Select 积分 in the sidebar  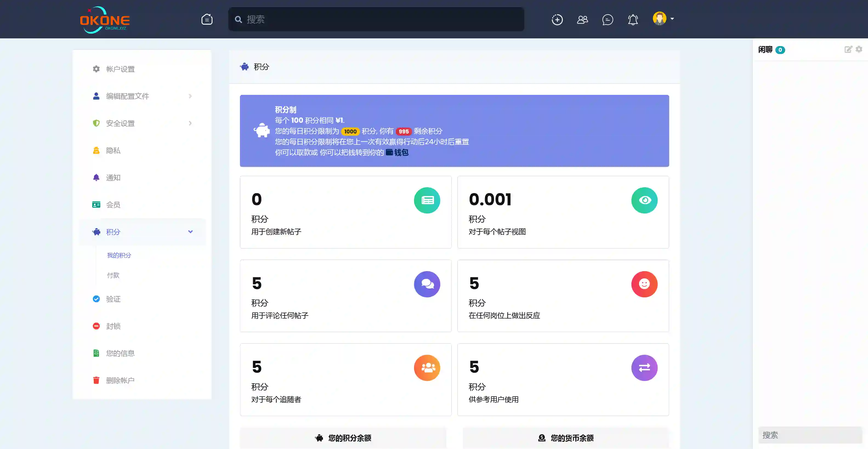[x=142, y=232]
